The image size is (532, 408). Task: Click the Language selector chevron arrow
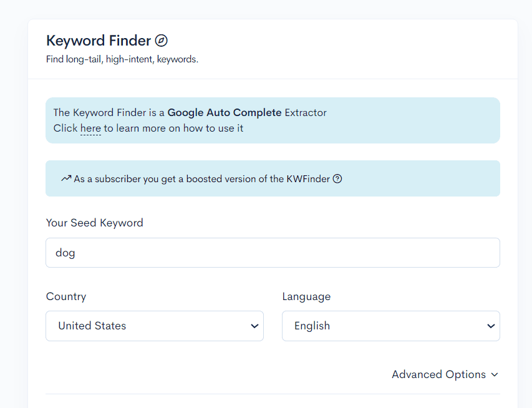[490, 326]
